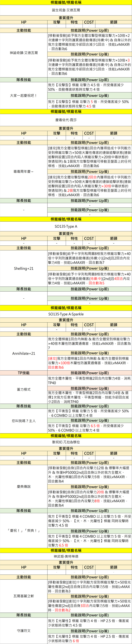Click the 大家一起慶祝吧！ leader skill name
Viewport: 132px width, 644px height.
pyautogui.click(x=24, y=95)
